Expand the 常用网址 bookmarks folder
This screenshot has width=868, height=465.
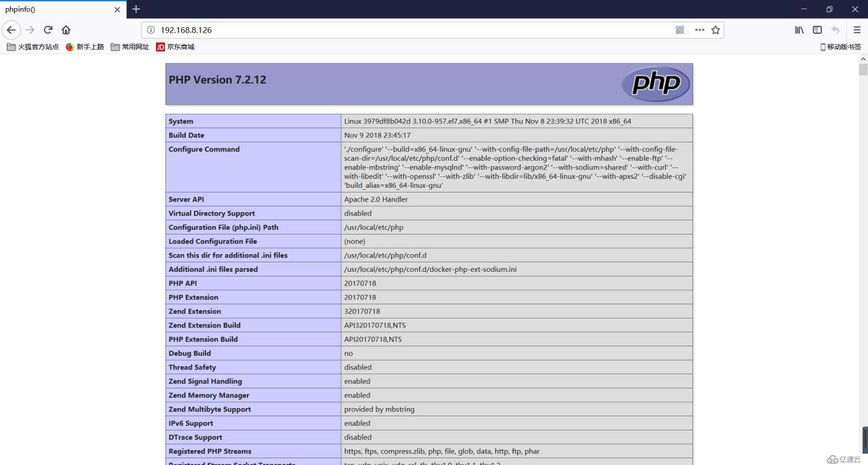130,47
